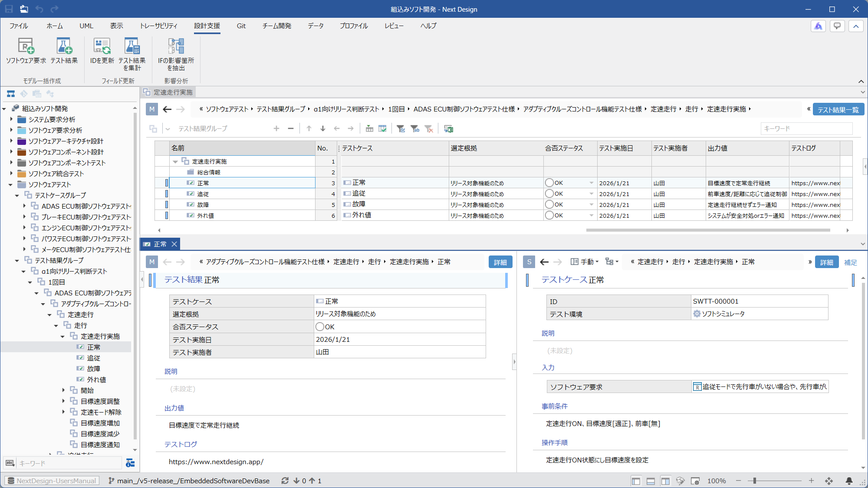
Task: Click the テスト結果一覧 button
Action: coord(838,110)
